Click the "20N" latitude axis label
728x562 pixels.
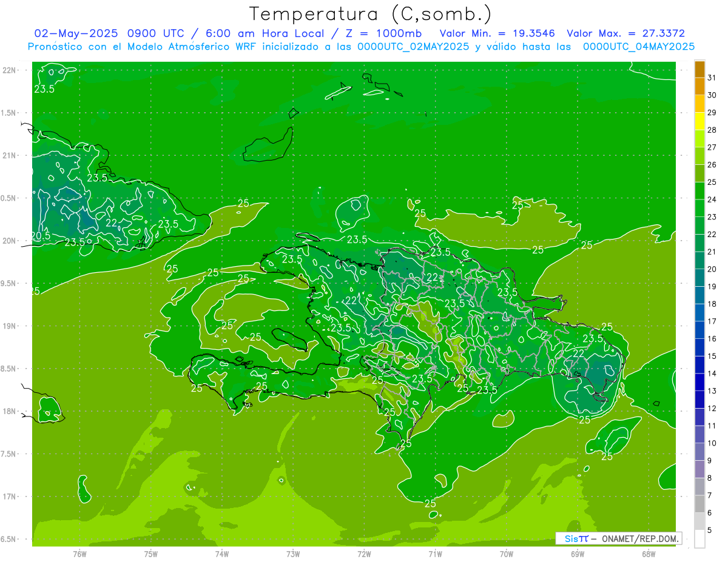coord(8,241)
